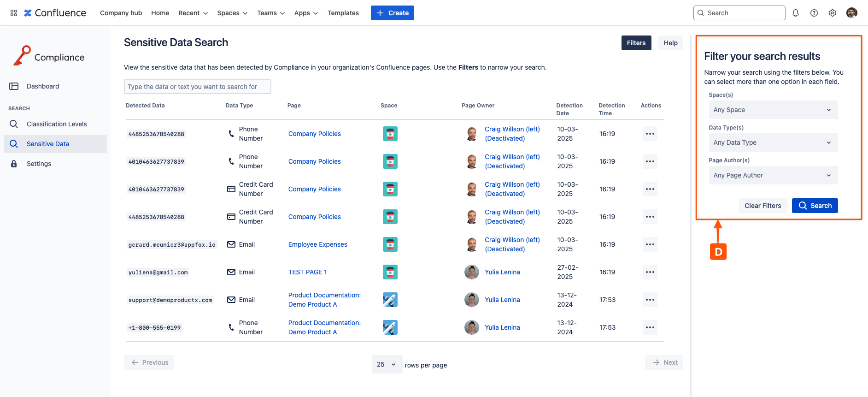This screenshot has width=868, height=397.
Task: Select Classification Levels in the sidebar
Action: tap(57, 124)
